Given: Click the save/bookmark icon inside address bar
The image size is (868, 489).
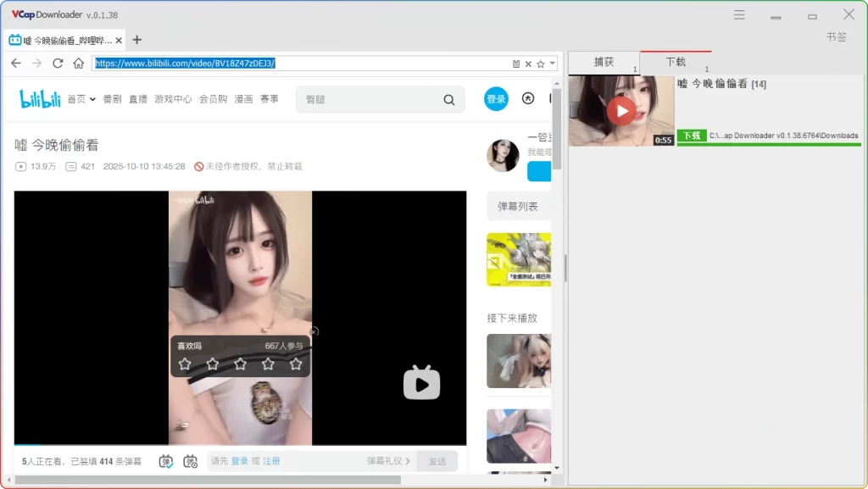Looking at the screenshot, I should pyautogui.click(x=515, y=63).
